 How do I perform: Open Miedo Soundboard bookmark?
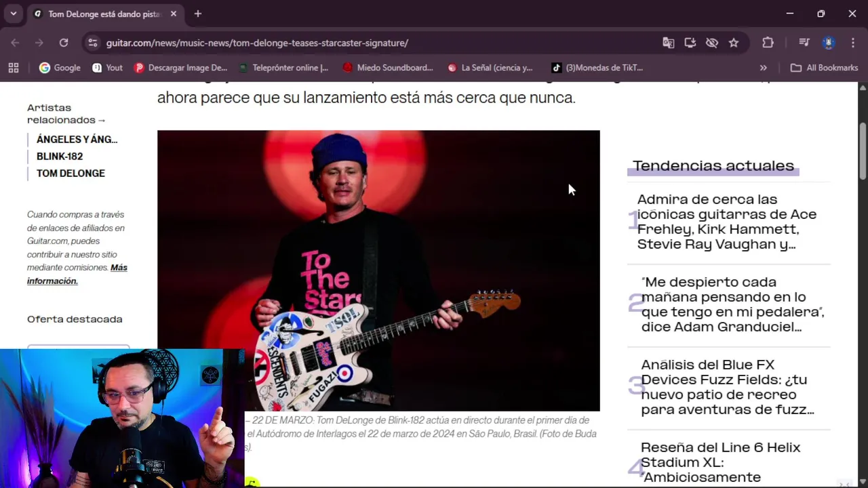point(388,68)
